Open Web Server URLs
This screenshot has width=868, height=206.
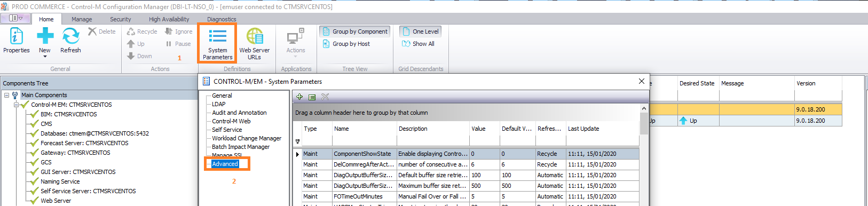pyautogui.click(x=254, y=44)
